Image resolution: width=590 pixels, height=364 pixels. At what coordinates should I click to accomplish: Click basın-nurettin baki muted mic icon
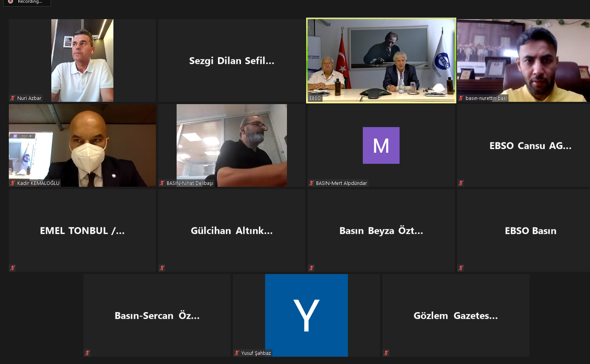[x=461, y=98]
